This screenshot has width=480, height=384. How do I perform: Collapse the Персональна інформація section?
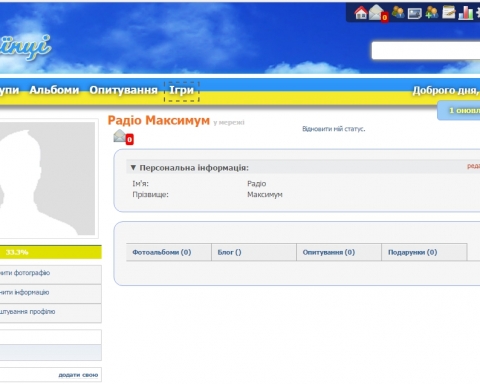click(133, 167)
